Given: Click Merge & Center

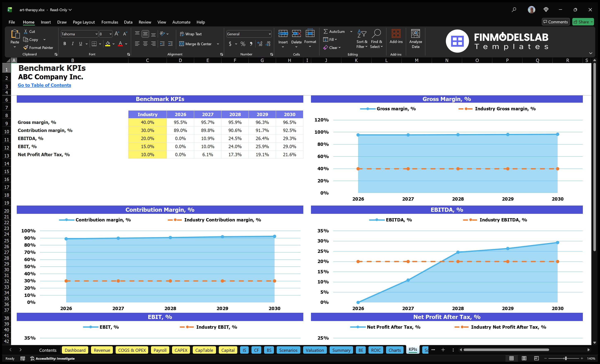Looking at the screenshot, I should pyautogui.click(x=196, y=44).
